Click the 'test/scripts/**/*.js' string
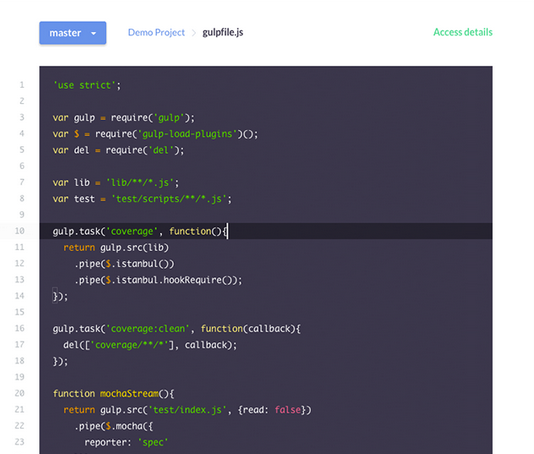Screen dimensions: 534x454 point(169,199)
